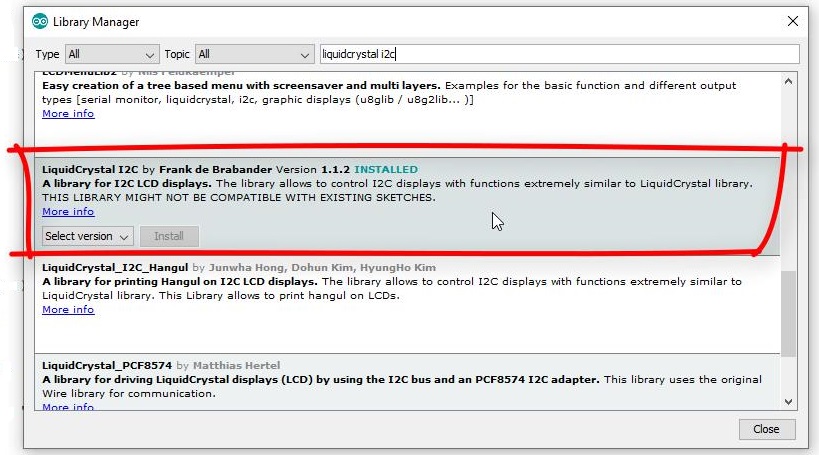
Task: Open the Type filter dropdown
Action: 112,54
